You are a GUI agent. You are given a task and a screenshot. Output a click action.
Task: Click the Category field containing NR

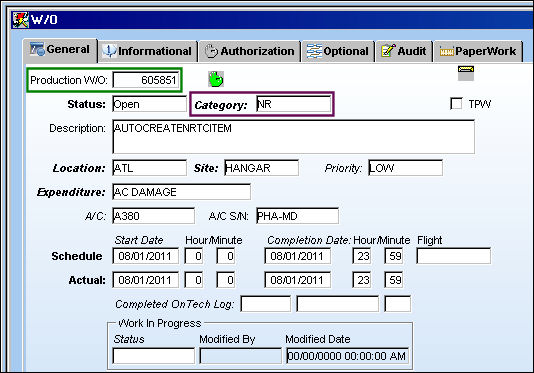point(294,104)
